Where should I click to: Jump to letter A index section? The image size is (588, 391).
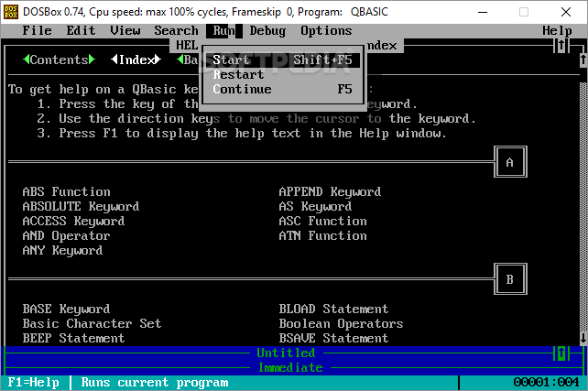point(510,162)
